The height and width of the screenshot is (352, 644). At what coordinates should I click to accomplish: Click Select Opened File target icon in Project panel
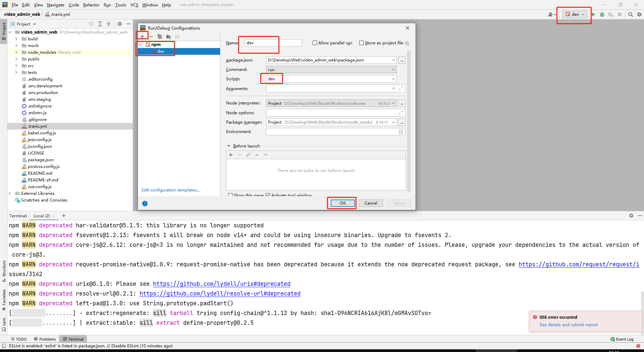coord(91,24)
